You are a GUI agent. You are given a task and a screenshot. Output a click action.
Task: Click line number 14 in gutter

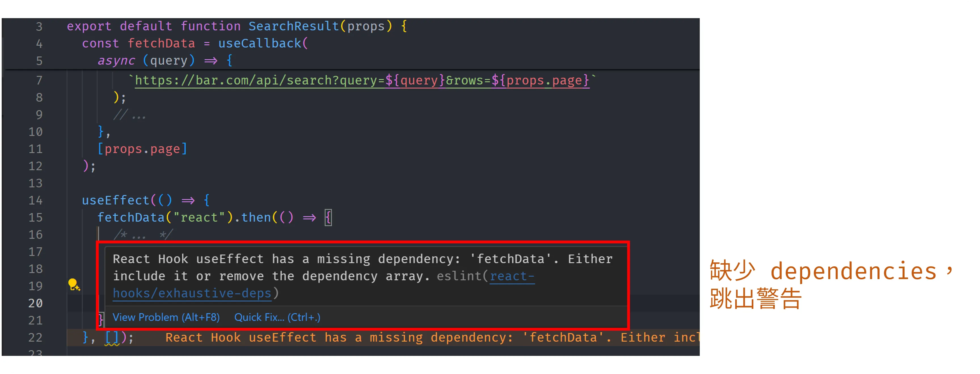point(35,200)
